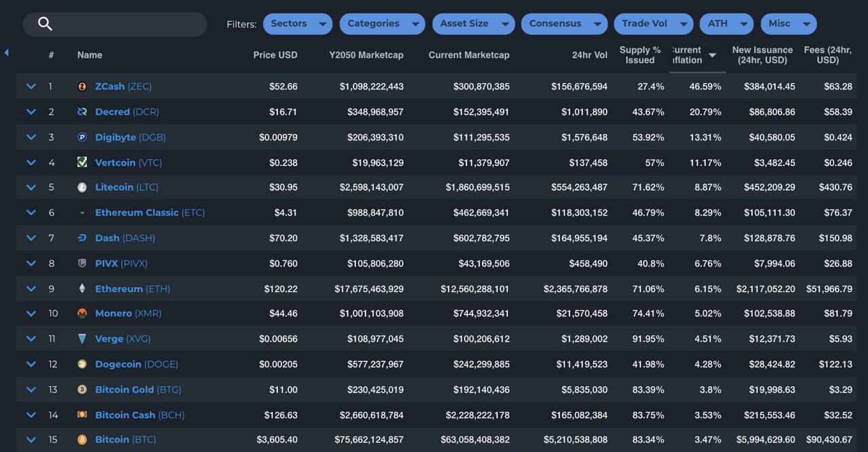Expand the Ethereum Classic row
This screenshot has width=868, height=452.
point(31,212)
